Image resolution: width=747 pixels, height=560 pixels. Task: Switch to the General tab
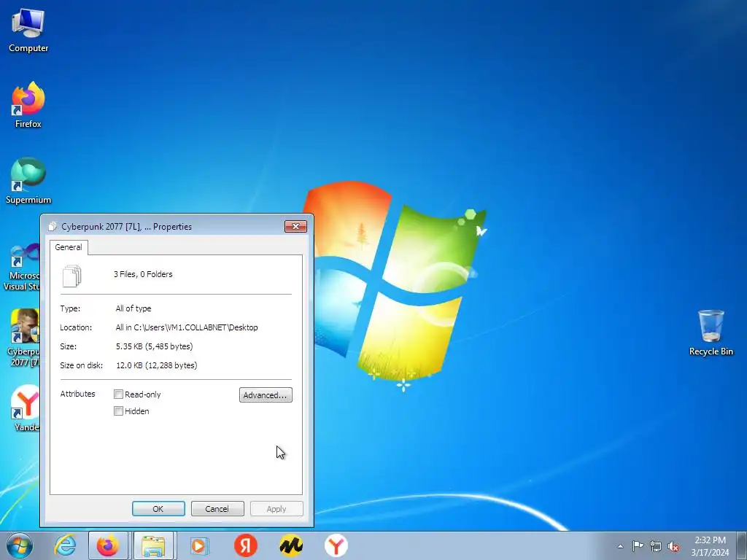click(x=69, y=247)
